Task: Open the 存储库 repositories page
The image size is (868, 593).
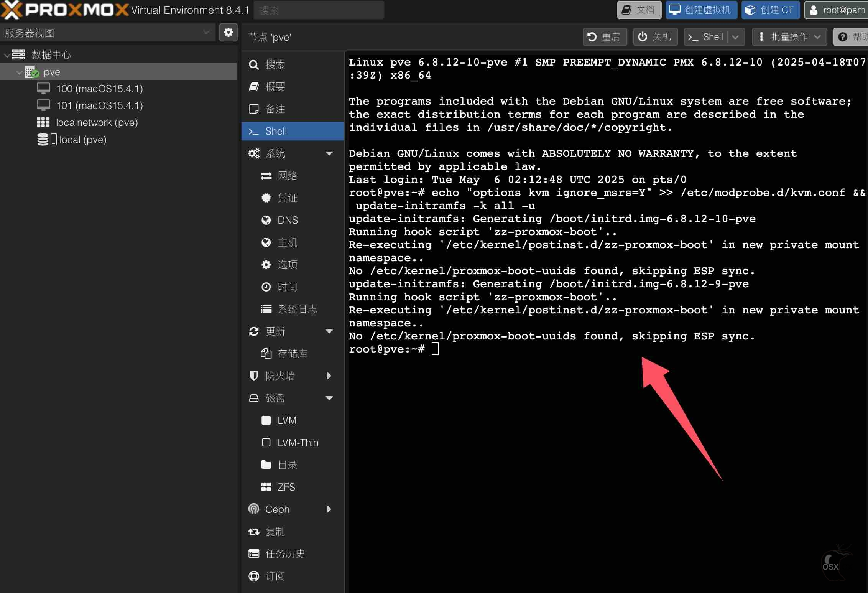Action: [293, 354]
